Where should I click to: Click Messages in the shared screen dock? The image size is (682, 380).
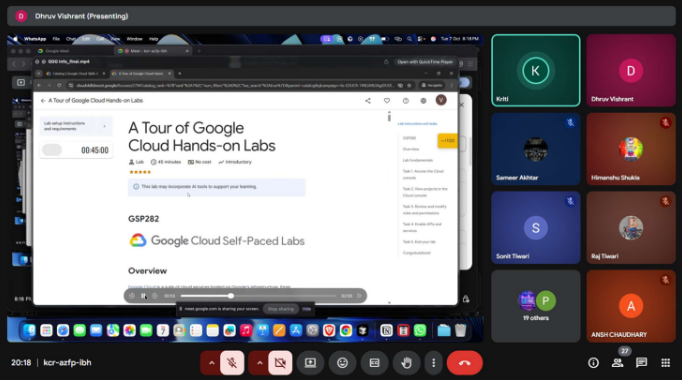[x=80, y=331]
